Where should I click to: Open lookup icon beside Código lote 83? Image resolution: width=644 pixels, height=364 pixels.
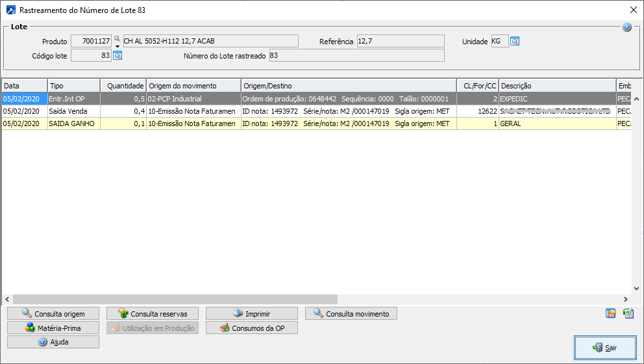[118, 55]
